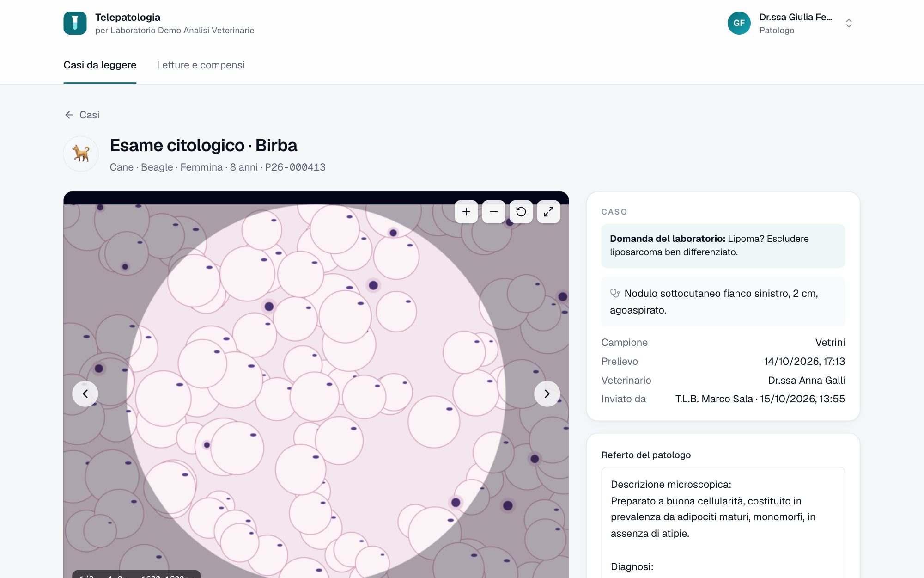Reset the slide viewer rotation

click(521, 212)
